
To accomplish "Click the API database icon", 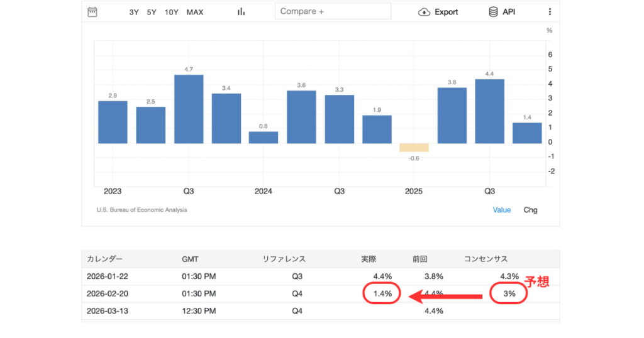I will point(493,11).
